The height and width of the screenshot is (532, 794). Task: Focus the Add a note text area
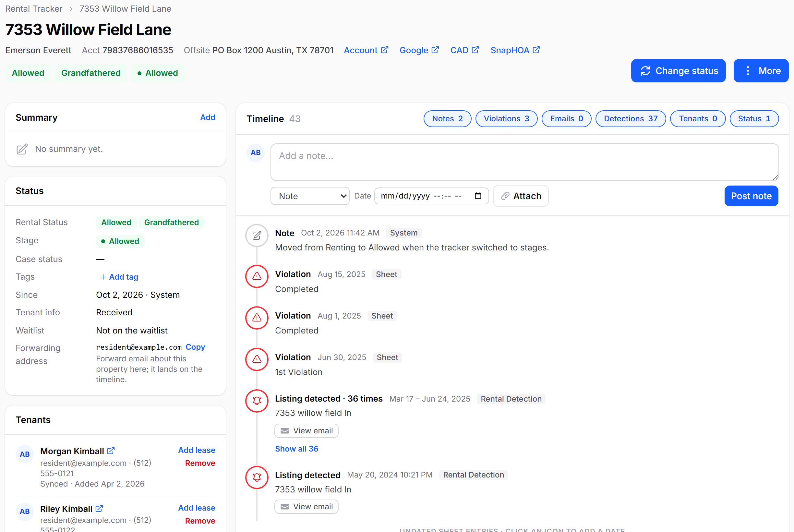(524, 162)
